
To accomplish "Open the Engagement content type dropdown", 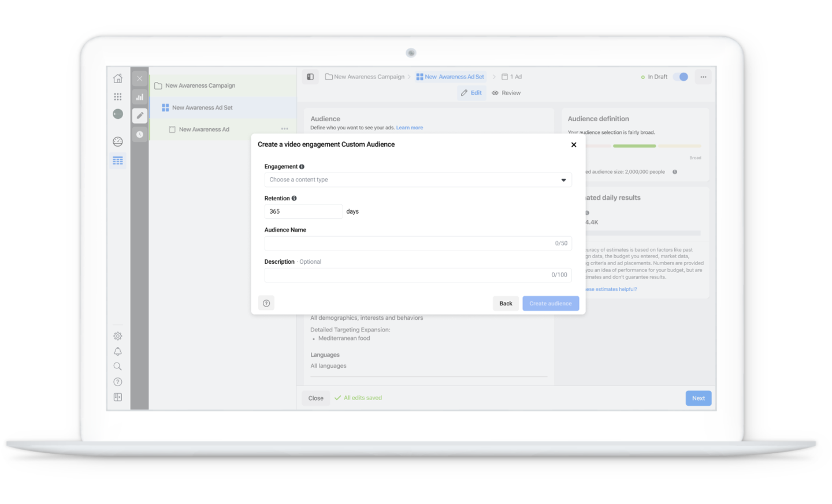I will click(418, 180).
